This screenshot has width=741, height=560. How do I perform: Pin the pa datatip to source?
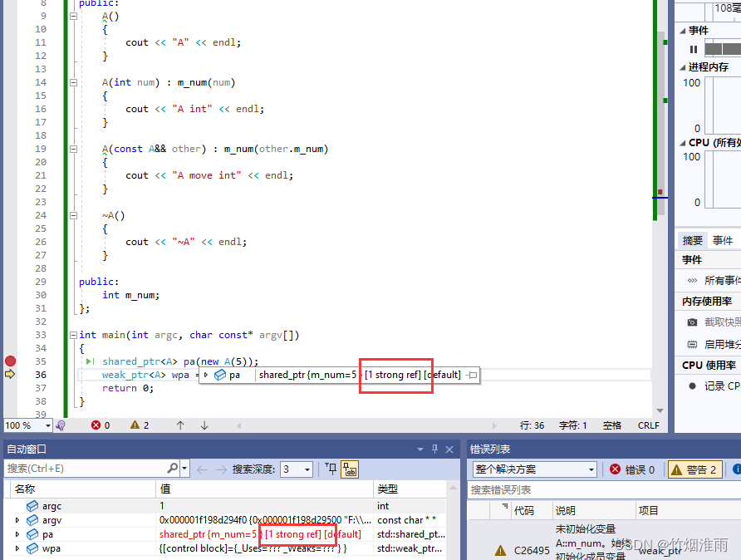[x=472, y=376]
